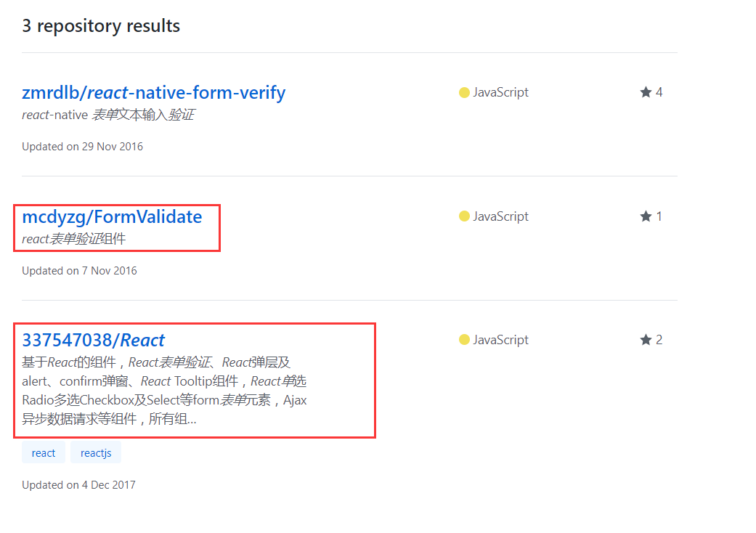Viewport: 756px width, 533px height.
Task: Click the 'Updated on 7 Nov 2016' timestamp
Action: tap(79, 271)
